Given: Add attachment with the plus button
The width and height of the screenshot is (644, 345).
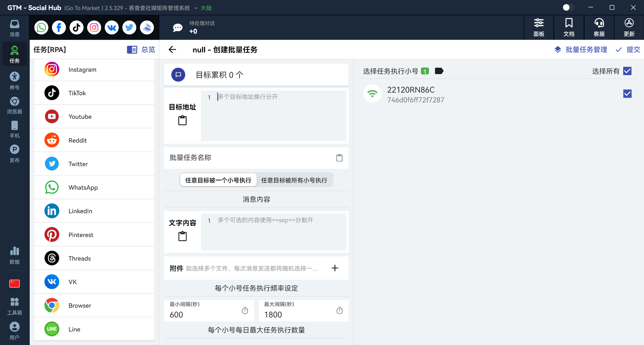Looking at the screenshot, I should coord(335,268).
